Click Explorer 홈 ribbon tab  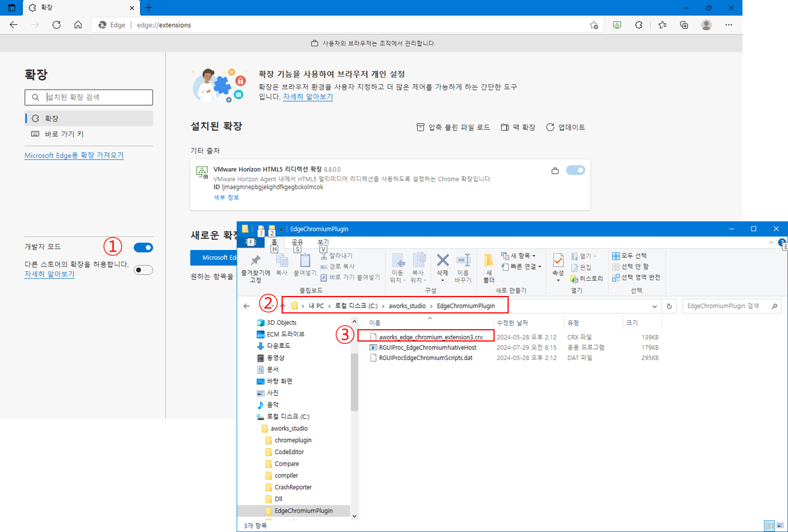click(x=274, y=242)
